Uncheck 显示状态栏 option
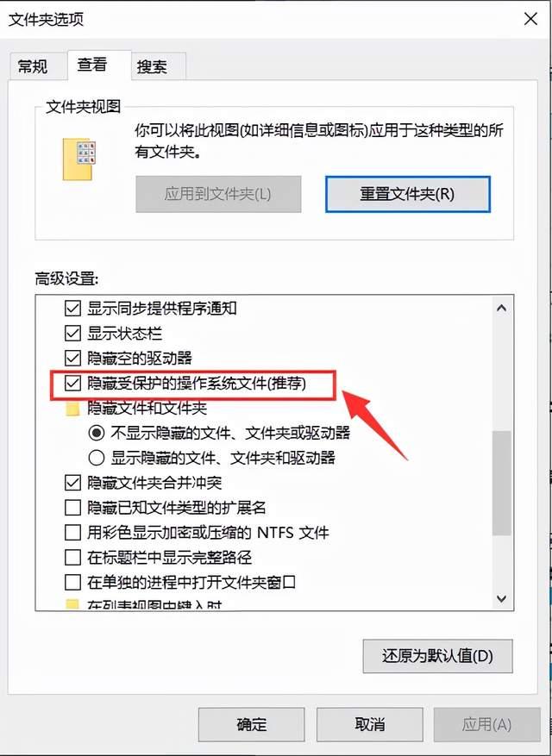552x756 pixels. coord(72,333)
